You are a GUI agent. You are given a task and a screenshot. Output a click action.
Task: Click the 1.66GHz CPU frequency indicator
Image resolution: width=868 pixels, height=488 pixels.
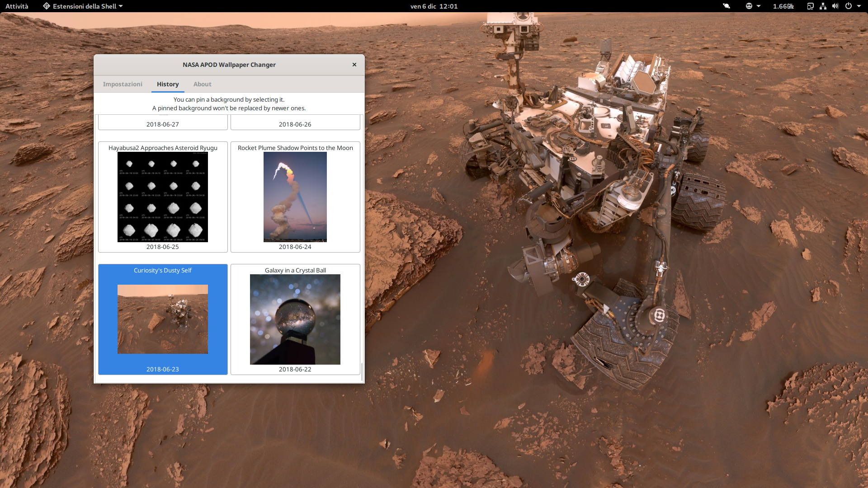783,6
